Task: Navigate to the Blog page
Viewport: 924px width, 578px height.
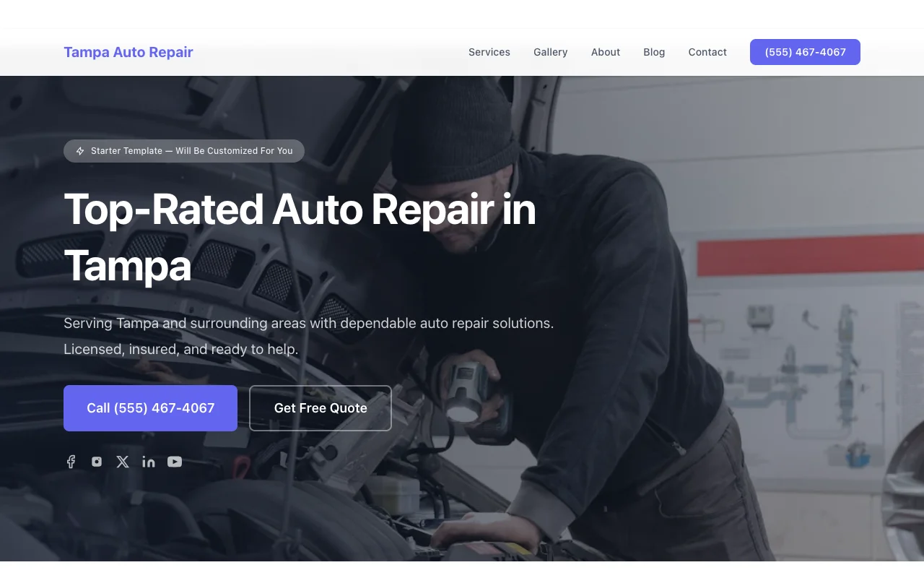Action: pyautogui.click(x=654, y=52)
